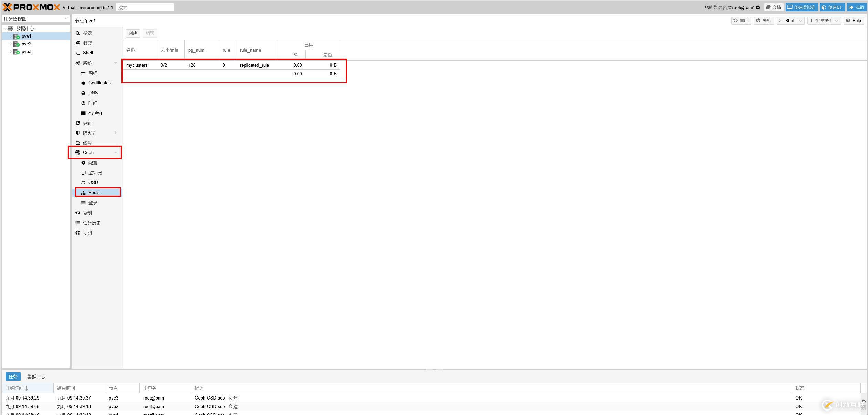This screenshot has width=868, height=415.
Task: Click the 复制 replication icon
Action: tap(78, 212)
